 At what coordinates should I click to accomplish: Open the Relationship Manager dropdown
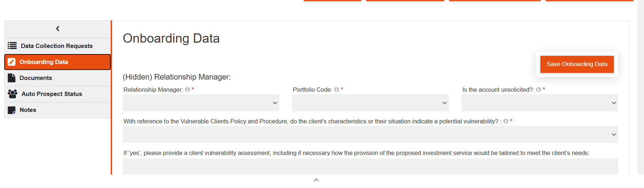pyautogui.click(x=201, y=103)
